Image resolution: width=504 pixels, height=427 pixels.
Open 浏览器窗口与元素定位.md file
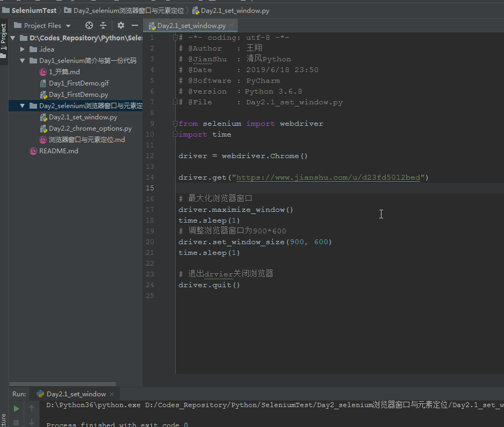click(x=87, y=140)
